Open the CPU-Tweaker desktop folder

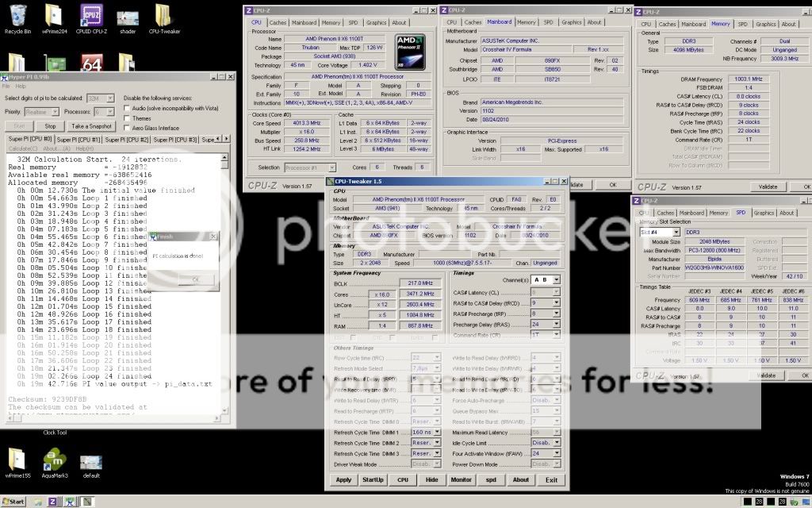163,17
